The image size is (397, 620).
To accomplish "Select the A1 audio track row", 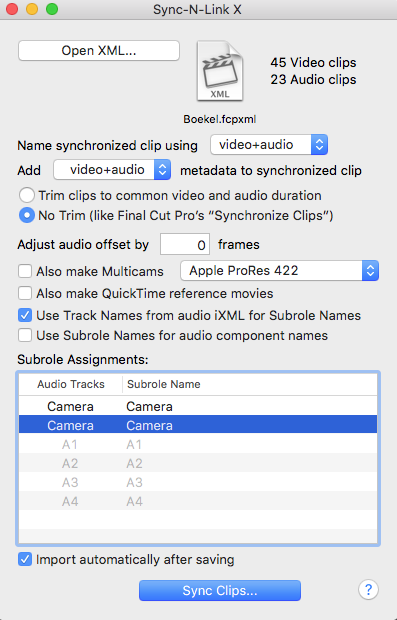I will [198, 444].
